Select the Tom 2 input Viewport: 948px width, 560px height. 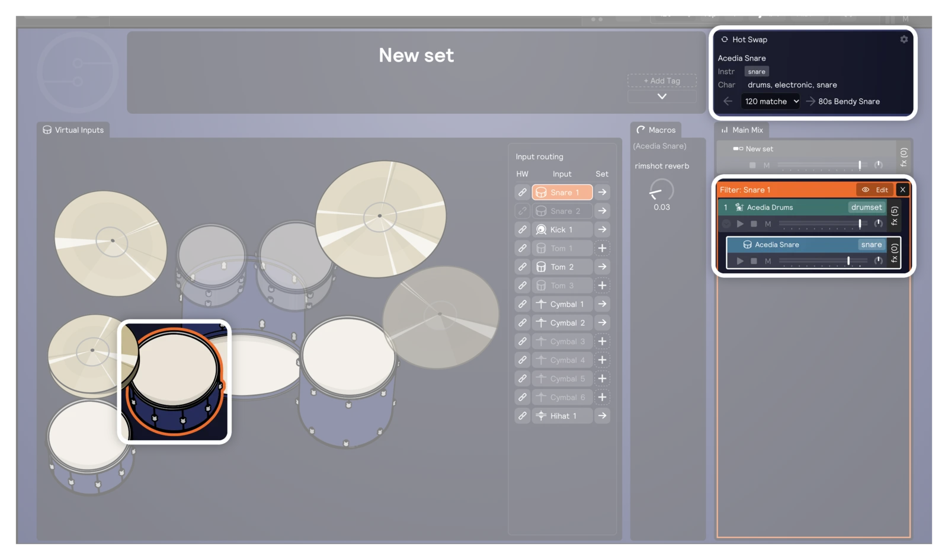562,267
